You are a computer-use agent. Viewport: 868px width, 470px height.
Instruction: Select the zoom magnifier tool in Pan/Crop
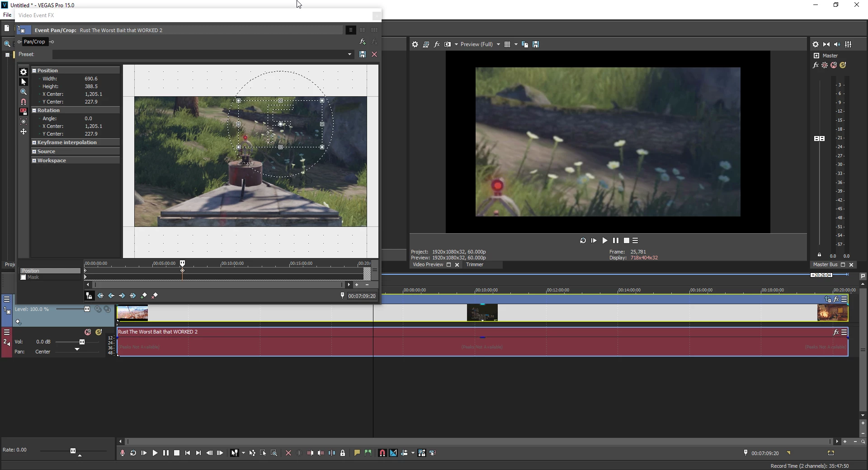click(x=24, y=92)
